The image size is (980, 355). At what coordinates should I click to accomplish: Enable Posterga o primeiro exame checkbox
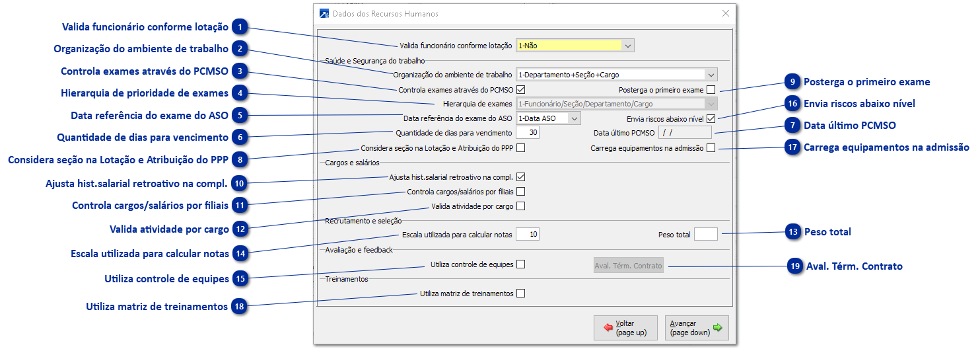coord(711,90)
